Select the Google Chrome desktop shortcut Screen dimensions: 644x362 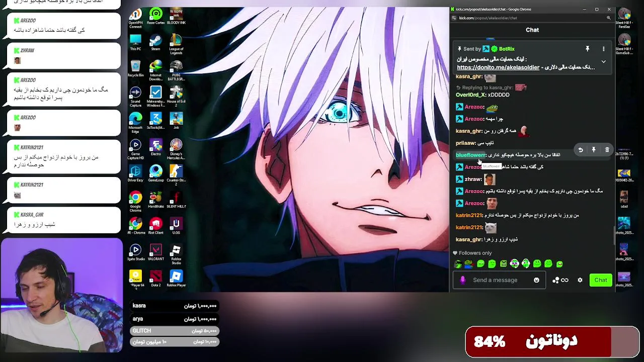coord(135,202)
